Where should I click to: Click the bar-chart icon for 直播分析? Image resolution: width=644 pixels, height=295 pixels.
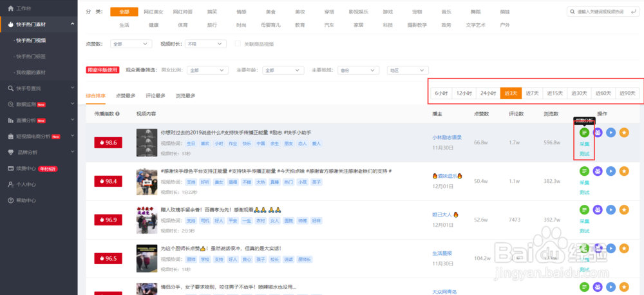point(11,120)
